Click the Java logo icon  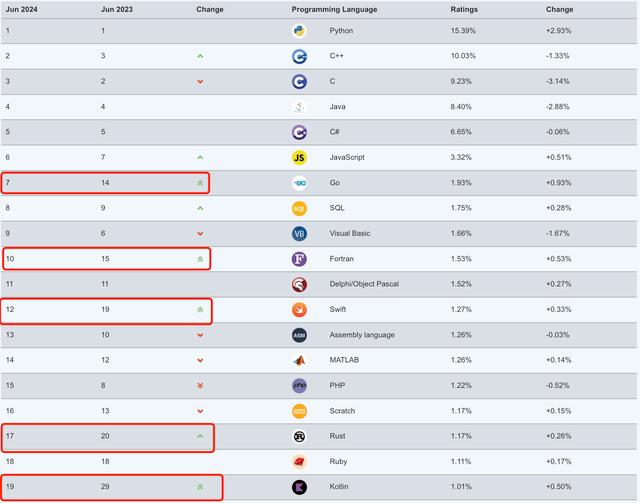(299, 107)
